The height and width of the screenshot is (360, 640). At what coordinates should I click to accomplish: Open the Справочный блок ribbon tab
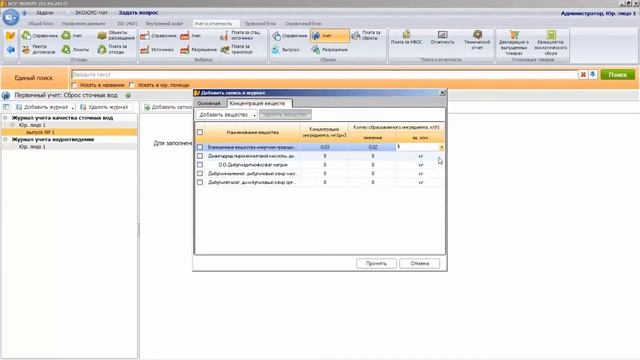[303, 24]
